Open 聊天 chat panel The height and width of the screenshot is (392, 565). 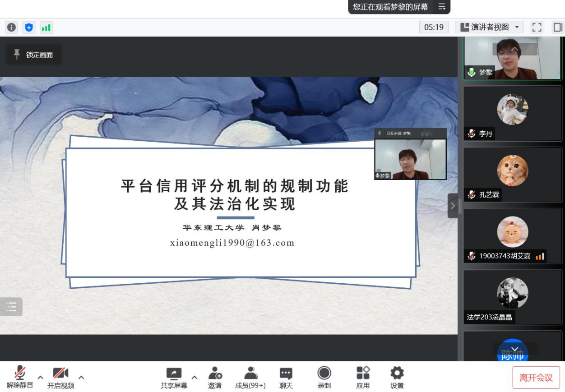pyautogui.click(x=286, y=378)
